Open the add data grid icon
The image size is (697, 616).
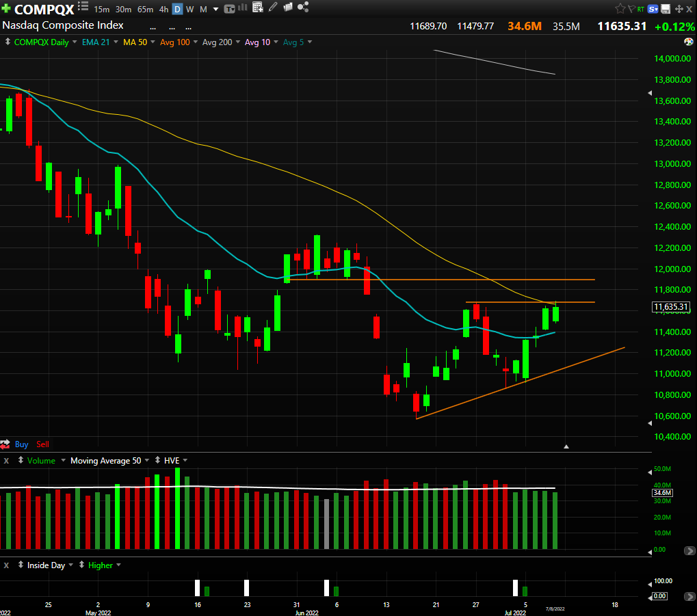(258, 7)
